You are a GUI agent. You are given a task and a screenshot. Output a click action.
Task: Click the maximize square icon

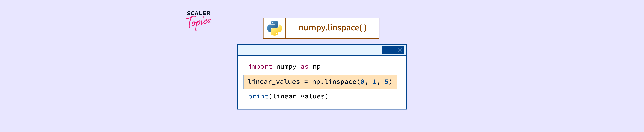pos(393,50)
